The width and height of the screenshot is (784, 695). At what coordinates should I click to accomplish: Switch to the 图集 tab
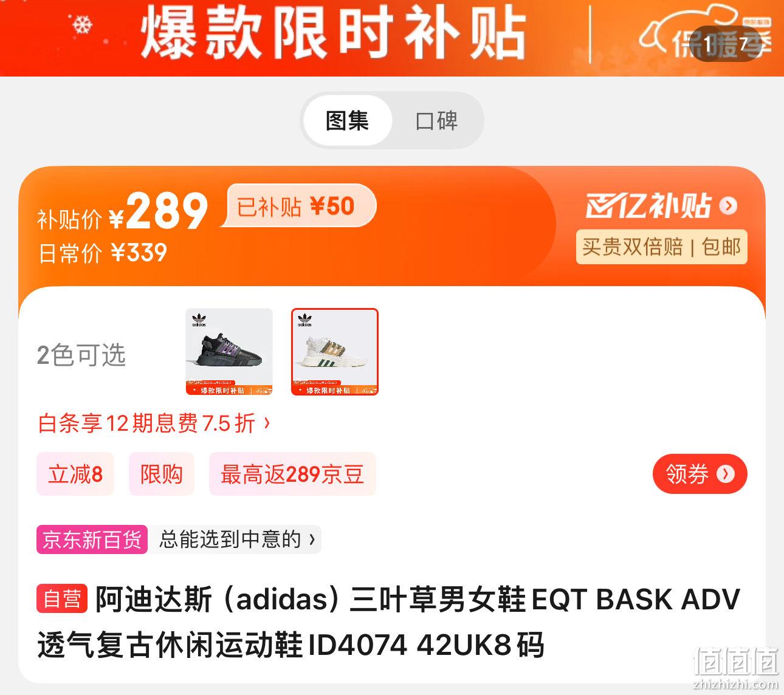(347, 120)
